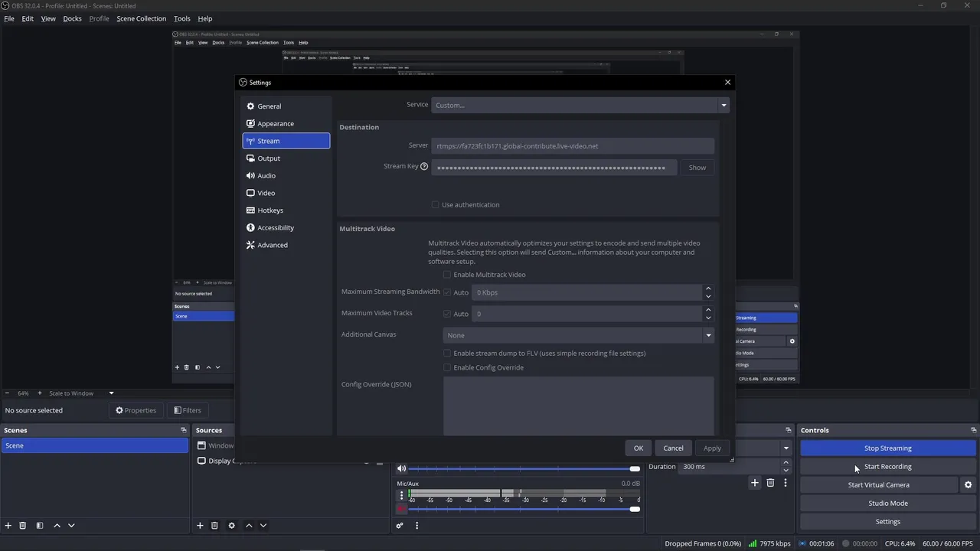
Task: Decrease transition Duration with down arrow
Action: tap(786, 470)
